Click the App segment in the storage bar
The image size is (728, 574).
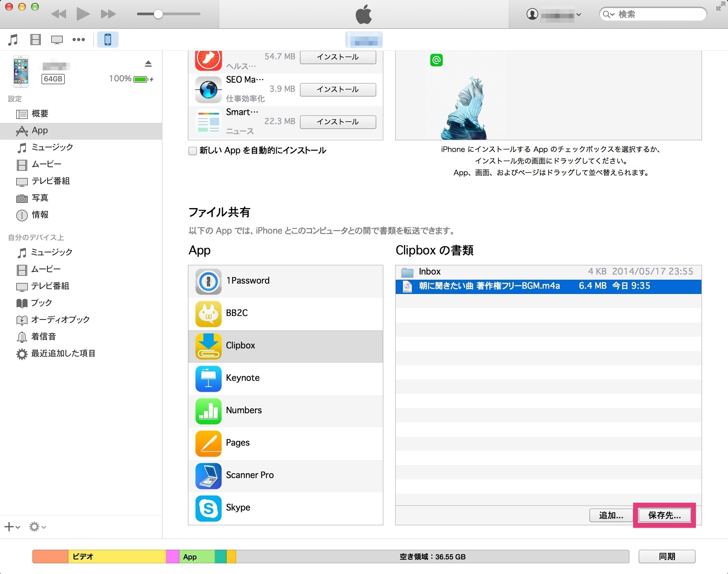tap(197, 556)
